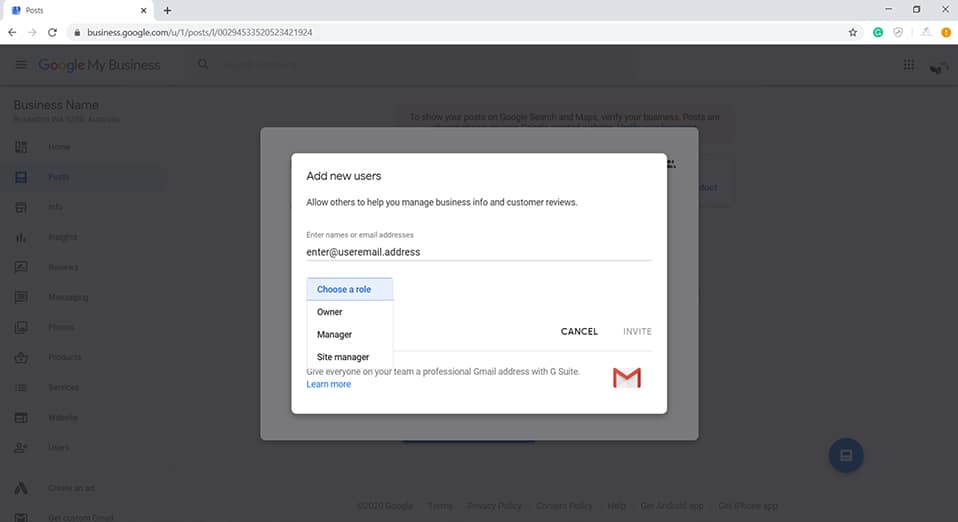Screen dimensions: 958x522
Task: Open the Get Android app link
Action: pos(671,505)
